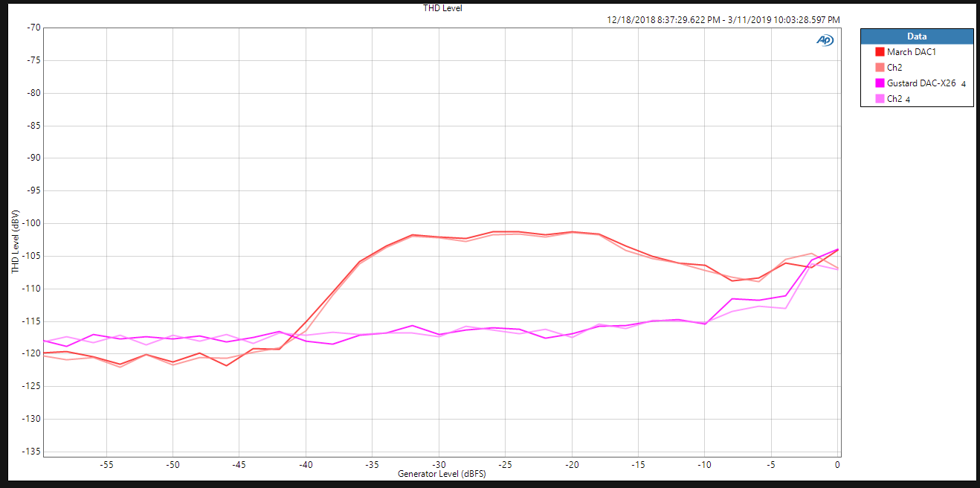Image resolution: width=980 pixels, height=488 pixels.
Task: Click the -135 tick on the vertical axis
Action: (32, 452)
